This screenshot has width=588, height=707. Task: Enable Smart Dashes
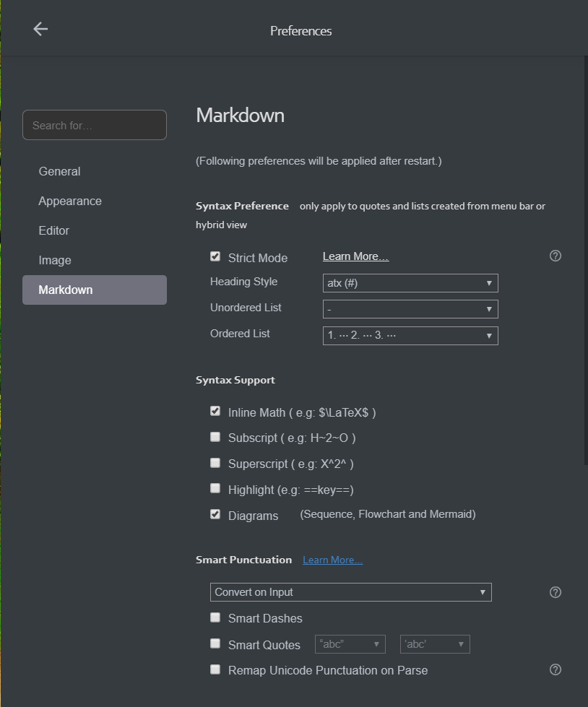pyautogui.click(x=215, y=617)
